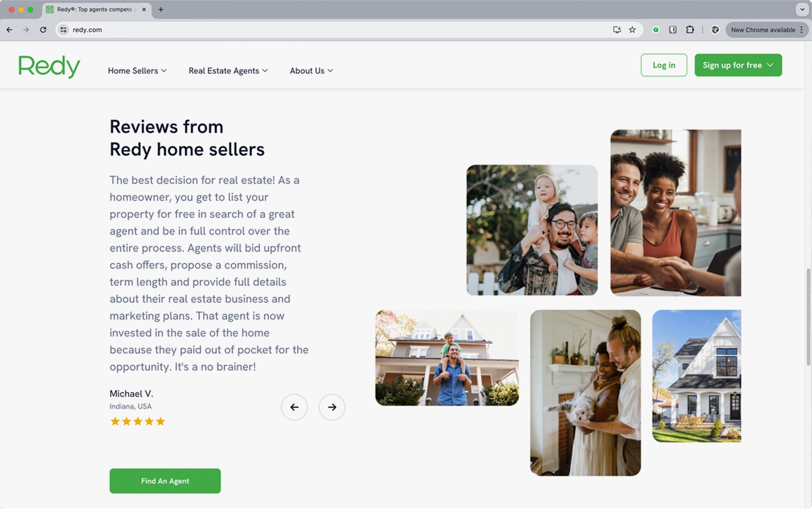Open the Sign up for free dropdown

tap(738, 65)
